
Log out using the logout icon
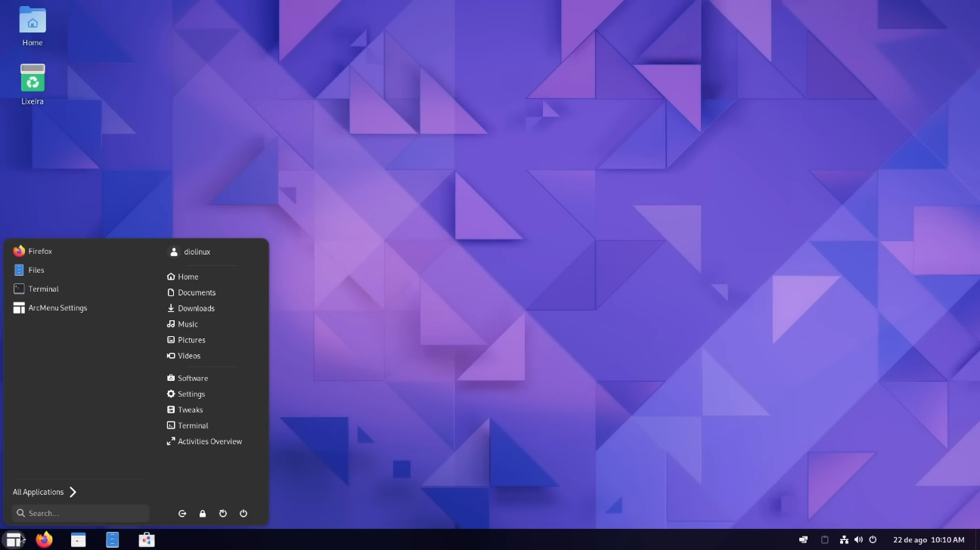coord(182,513)
